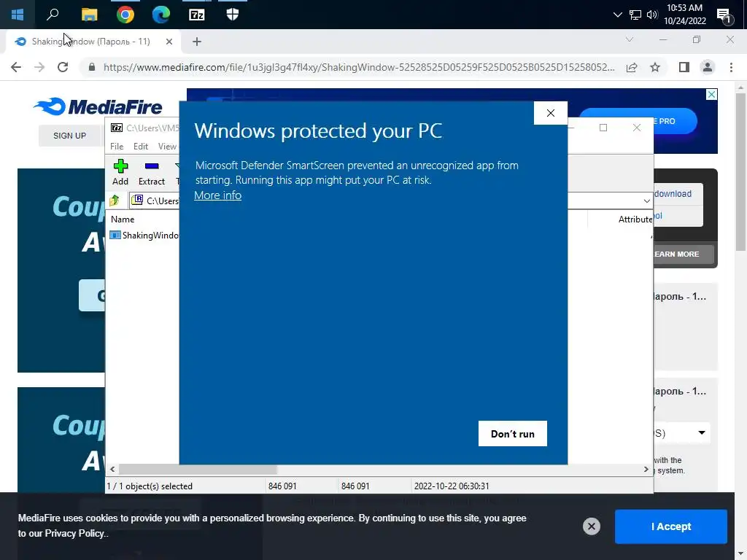747x560 pixels.
Task: Open MediaFire dropdown arrow on right
Action: (701, 433)
